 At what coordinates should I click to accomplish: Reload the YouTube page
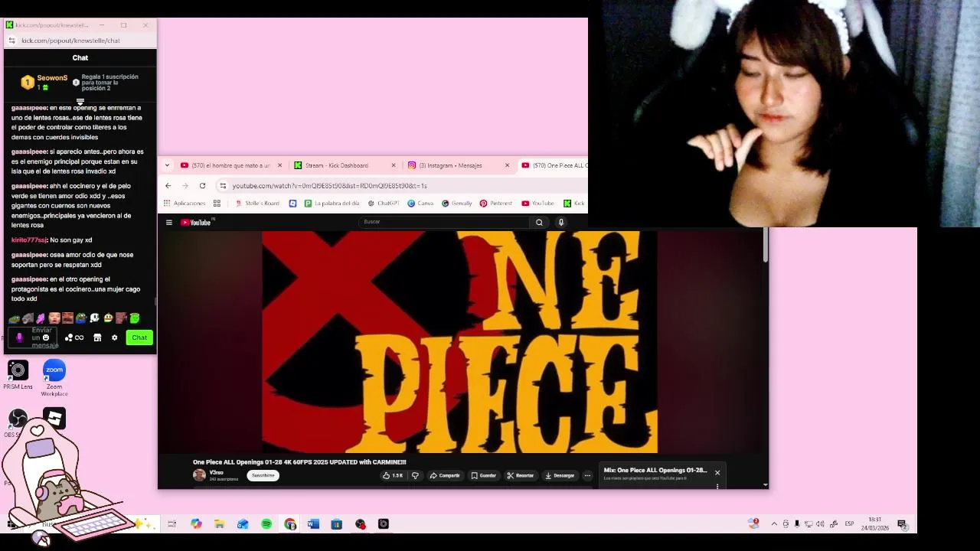click(x=202, y=185)
